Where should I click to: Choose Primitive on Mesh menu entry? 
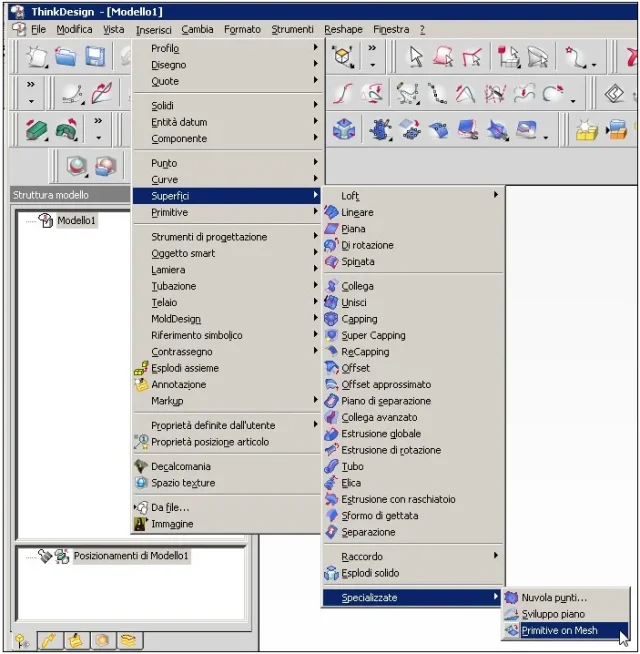565,630
